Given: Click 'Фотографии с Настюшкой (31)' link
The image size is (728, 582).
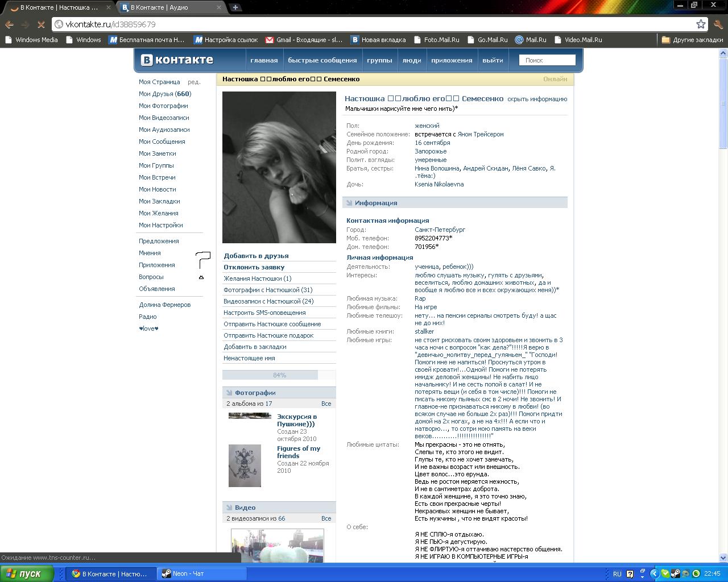Looking at the screenshot, I should 268,290.
